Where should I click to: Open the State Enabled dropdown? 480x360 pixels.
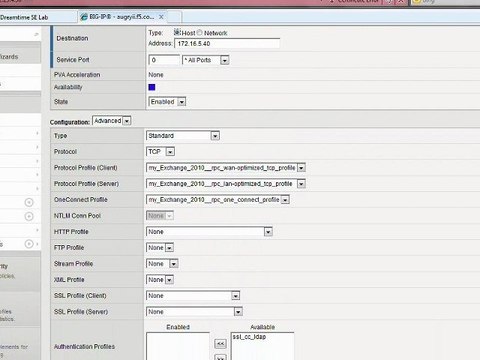click(167, 102)
